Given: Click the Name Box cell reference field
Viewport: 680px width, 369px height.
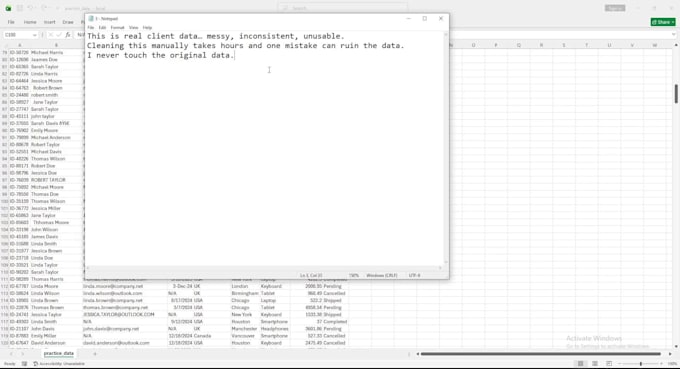Looking at the screenshot, I should point(17,35).
